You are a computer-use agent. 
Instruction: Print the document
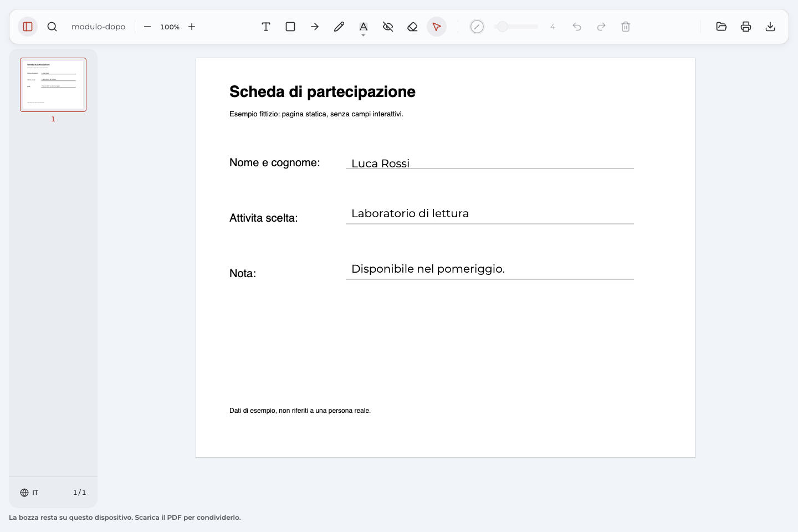pos(746,27)
